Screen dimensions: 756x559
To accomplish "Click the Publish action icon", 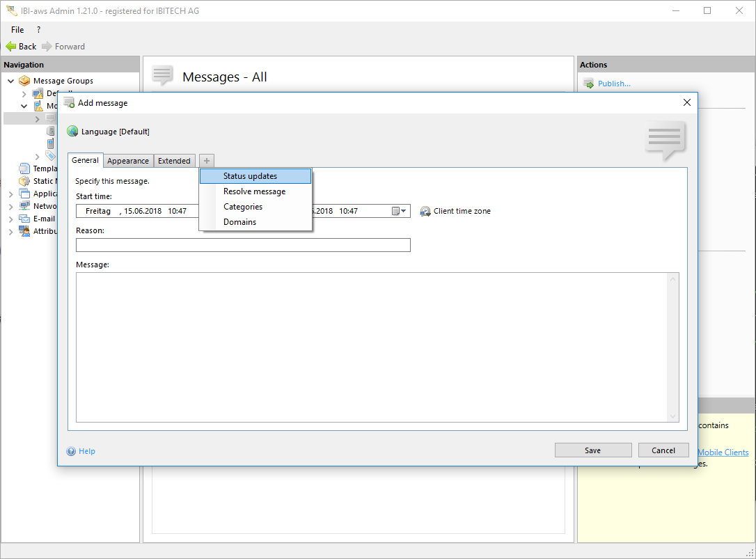I will coord(588,84).
